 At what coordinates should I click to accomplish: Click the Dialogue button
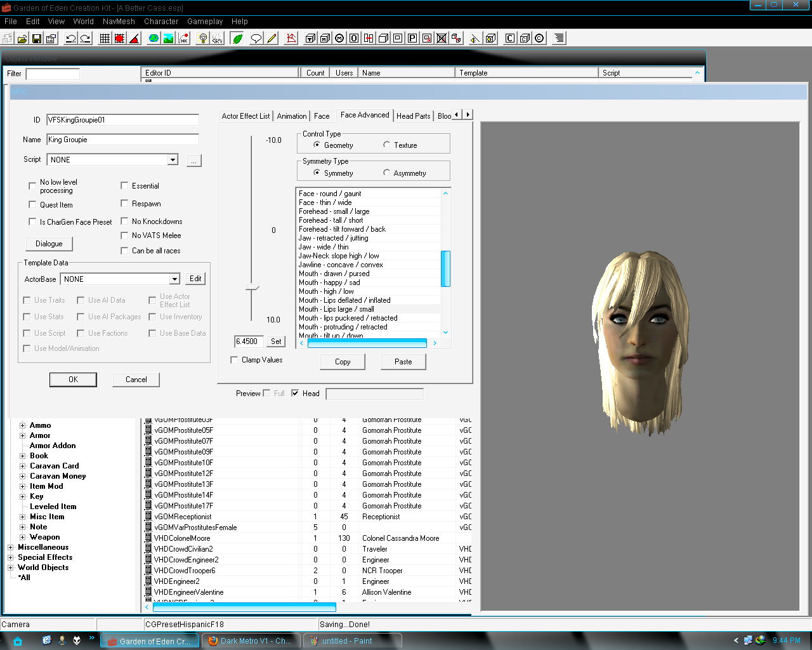point(49,244)
